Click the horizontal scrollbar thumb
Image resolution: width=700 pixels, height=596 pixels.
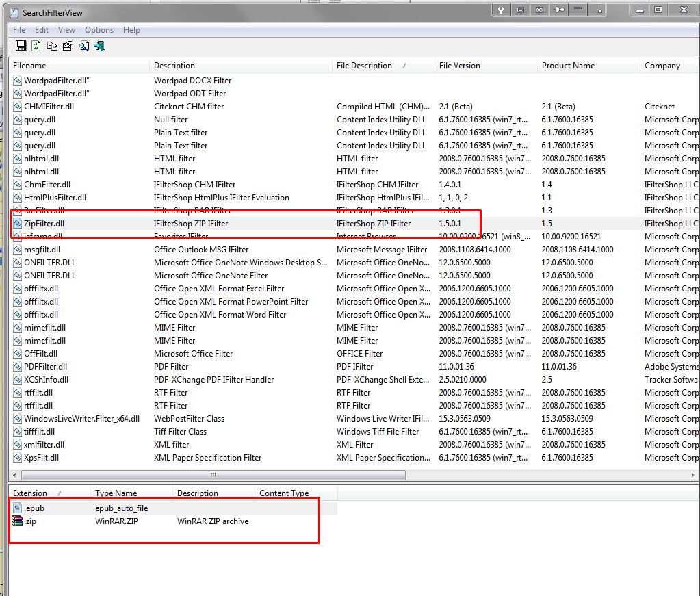[x=213, y=475]
